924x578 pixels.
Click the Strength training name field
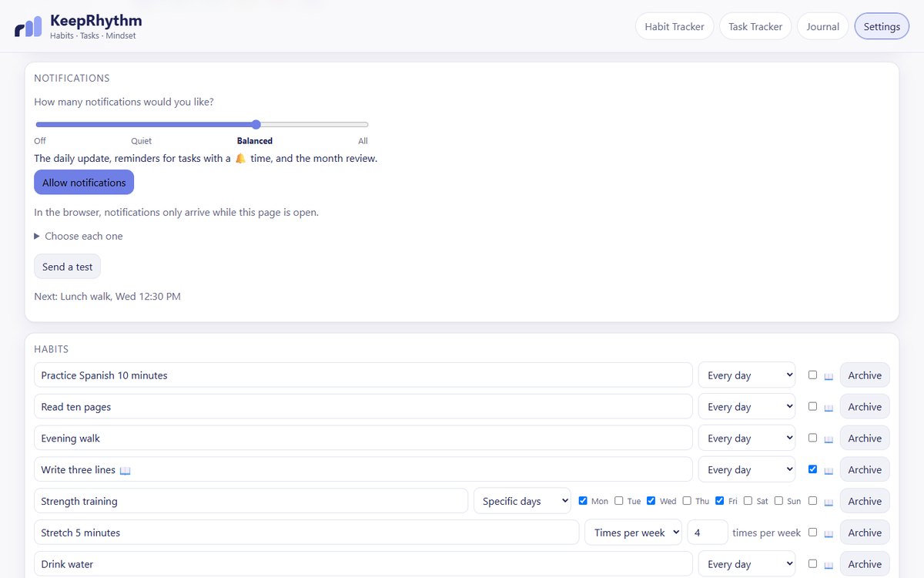tap(251, 501)
